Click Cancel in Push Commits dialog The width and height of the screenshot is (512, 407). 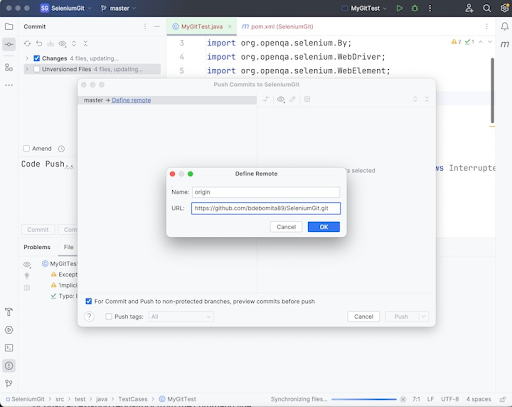[363, 316]
